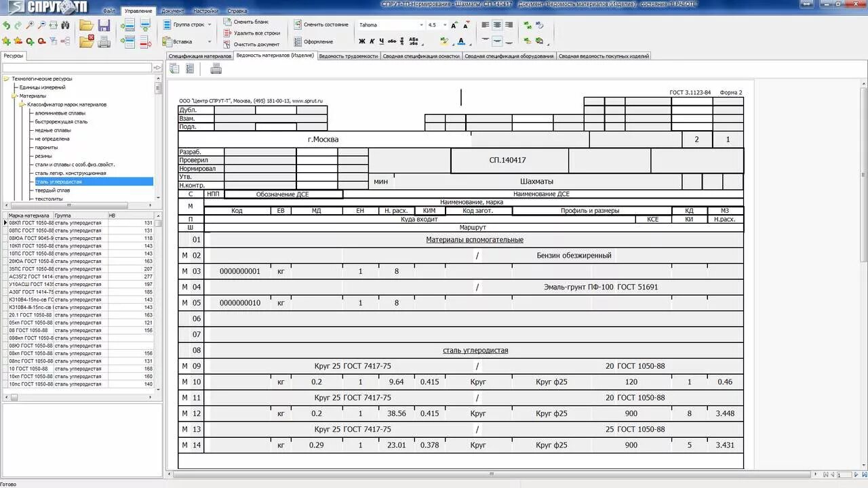The width and height of the screenshot is (868, 488).
Task: Click the zoom in magnifier icon
Action: (x=30, y=25)
